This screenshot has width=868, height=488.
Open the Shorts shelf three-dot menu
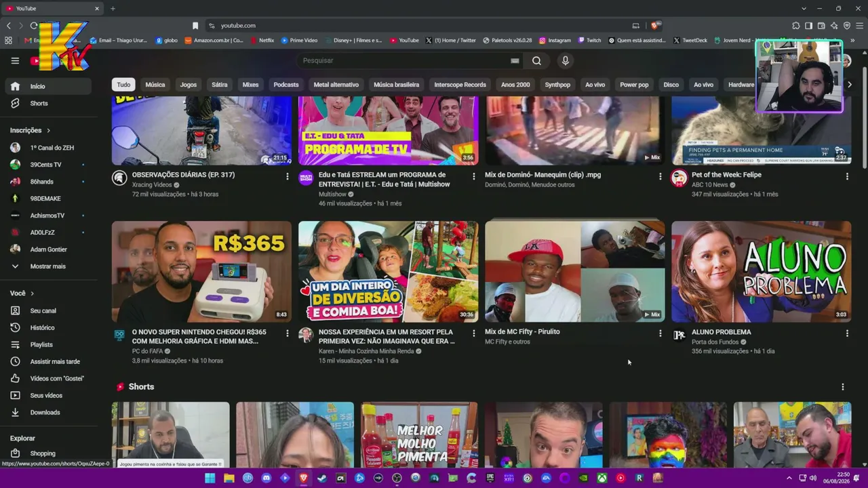(x=843, y=387)
